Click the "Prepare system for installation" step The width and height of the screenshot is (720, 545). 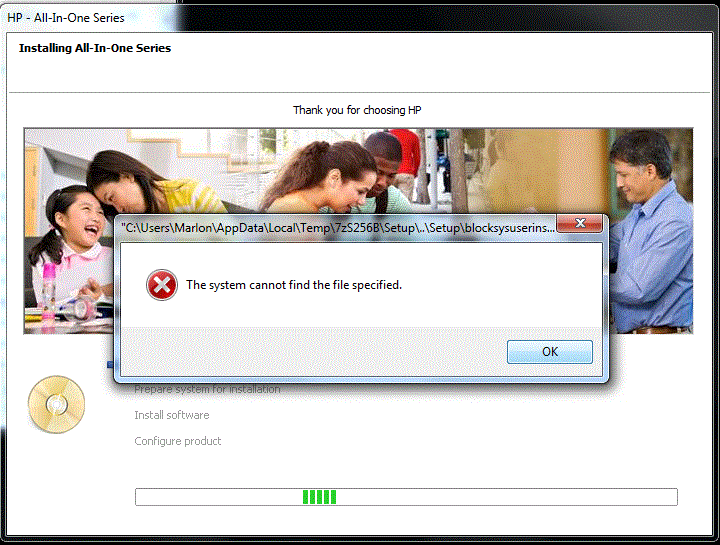[207, 389]
